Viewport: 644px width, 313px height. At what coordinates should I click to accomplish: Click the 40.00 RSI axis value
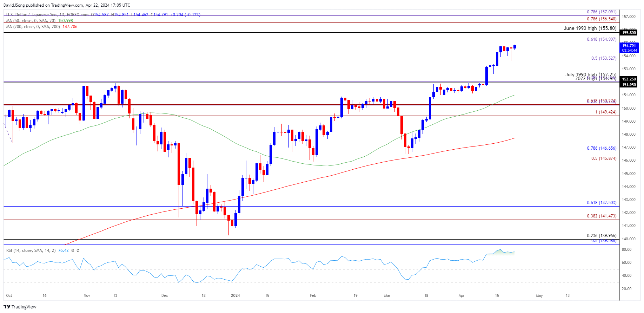[626, 275]
